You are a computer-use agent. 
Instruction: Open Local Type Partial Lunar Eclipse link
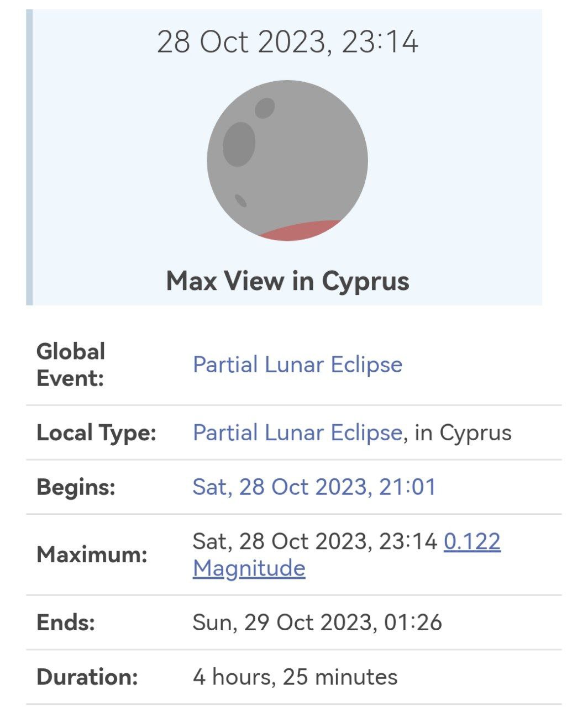point(297,432)
